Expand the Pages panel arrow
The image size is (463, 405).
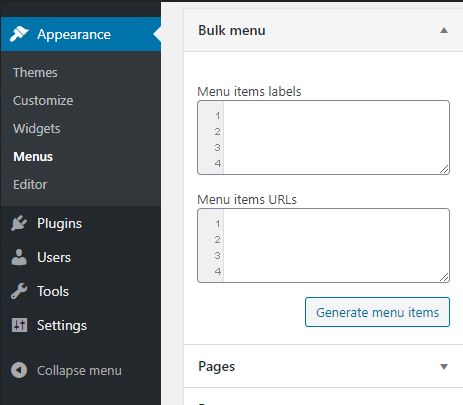click(444, 367)
